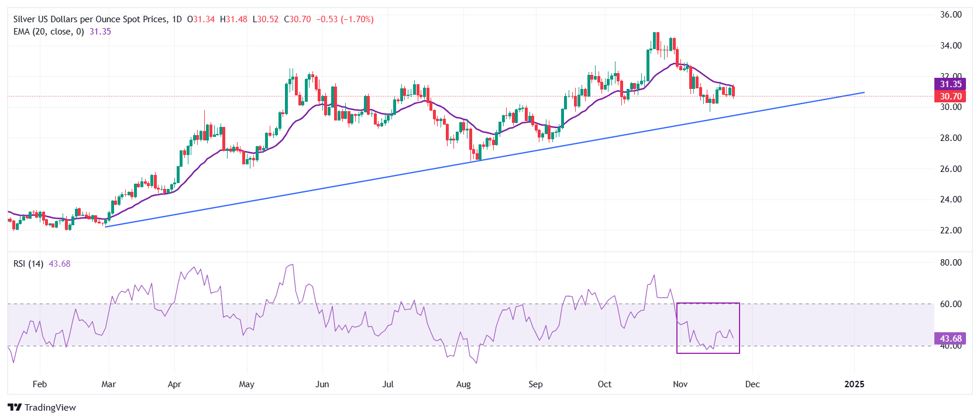Screen dimensions: 980x420
Task: Click the -0.53 (-1.70%) change value
Action: click(x=345, y=19)
